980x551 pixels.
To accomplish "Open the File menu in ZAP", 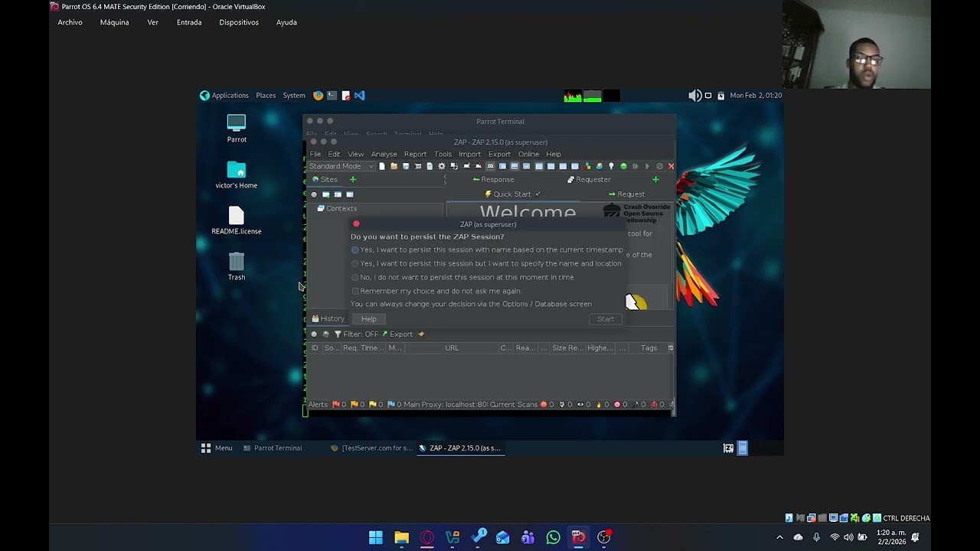I will (x=315, y=154).
